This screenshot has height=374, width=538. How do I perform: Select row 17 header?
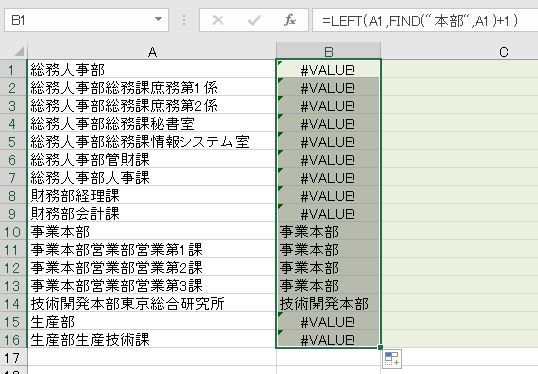tap(13, 357)
